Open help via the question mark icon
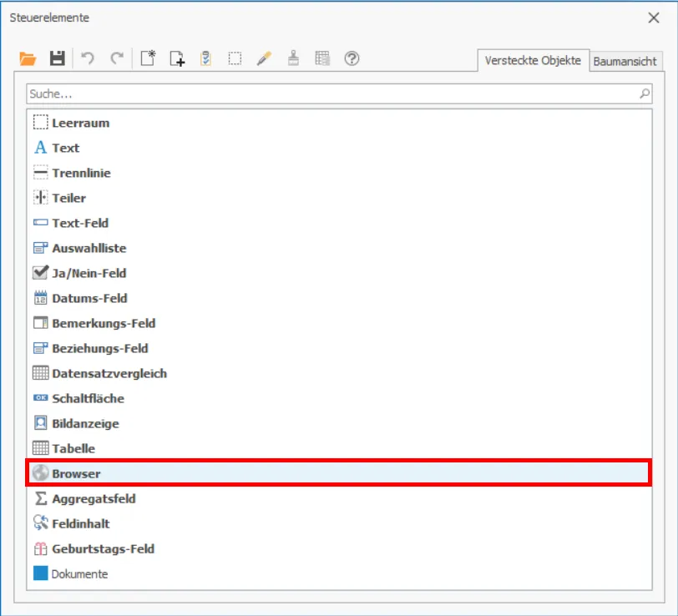The image size is (678, 616). [352, 58]
